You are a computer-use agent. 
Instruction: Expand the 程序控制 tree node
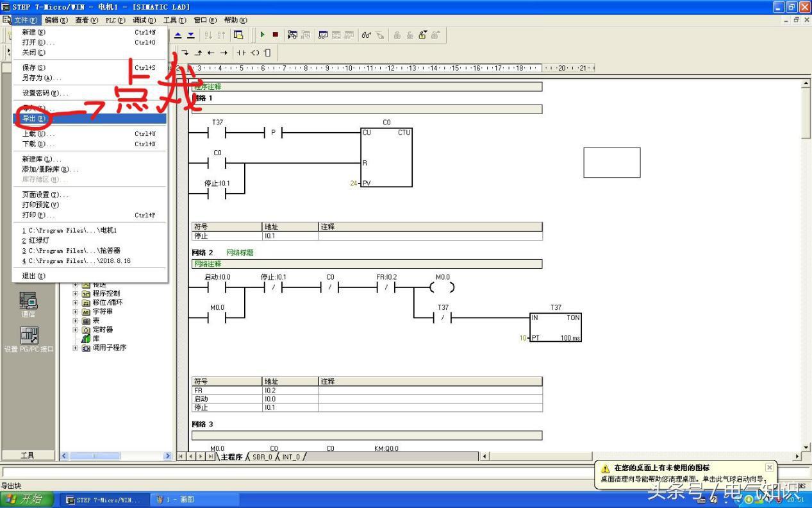coord(76,293)
